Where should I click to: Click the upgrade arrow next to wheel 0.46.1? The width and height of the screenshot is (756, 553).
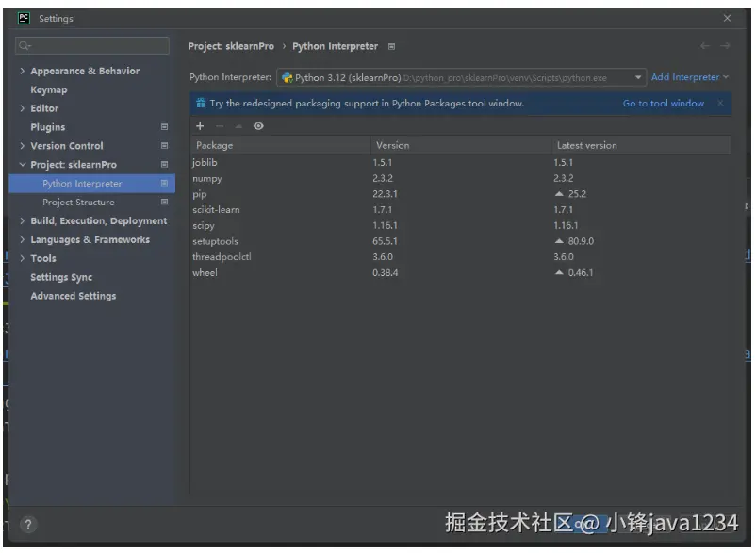pos(559,272)
